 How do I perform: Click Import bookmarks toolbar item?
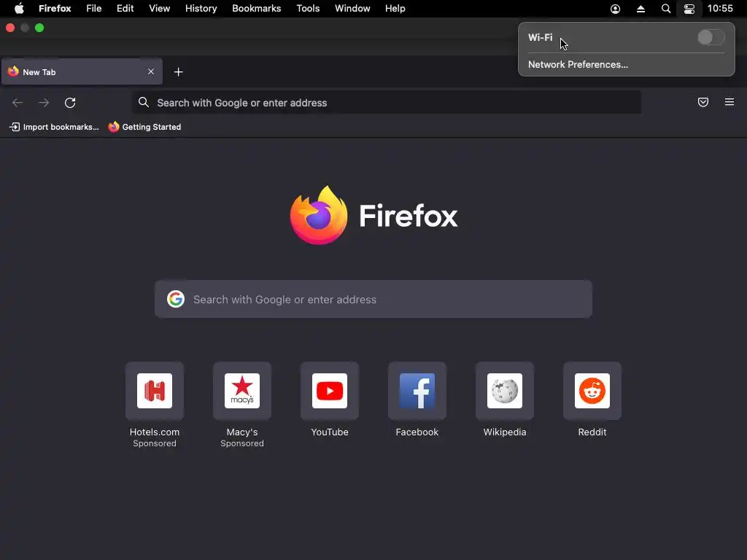click(54, 127)
